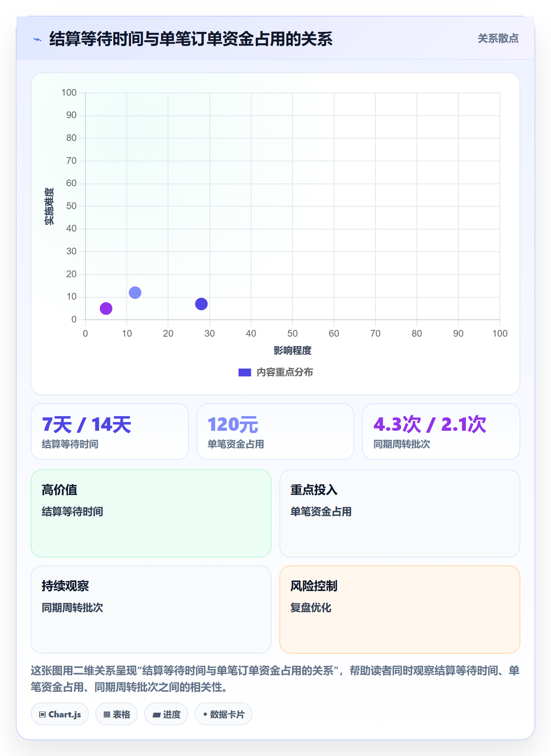551x756 pixels.
Task: Open the 7天 / 14天 stat card
Action: point(110,432)
